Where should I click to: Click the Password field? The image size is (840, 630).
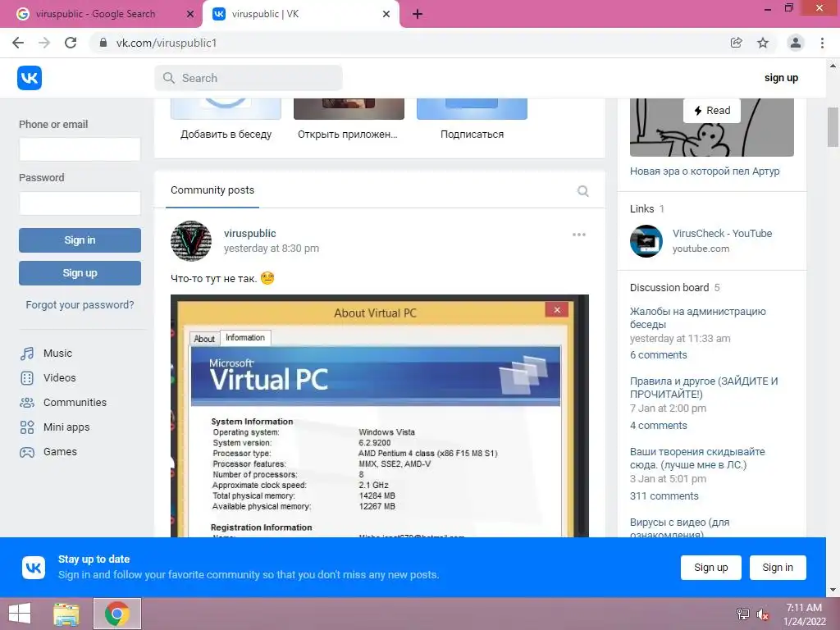coord(80,203)
